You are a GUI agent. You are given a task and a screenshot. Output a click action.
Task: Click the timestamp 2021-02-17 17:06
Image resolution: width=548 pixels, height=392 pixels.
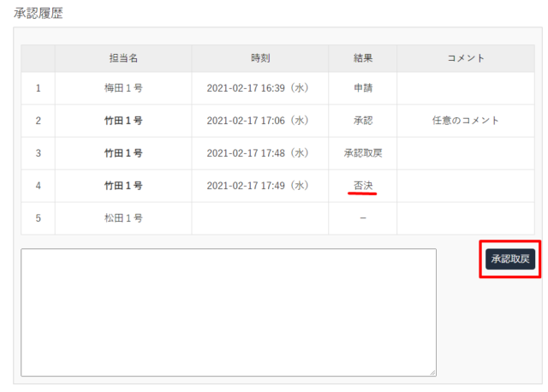click(258, 121)
